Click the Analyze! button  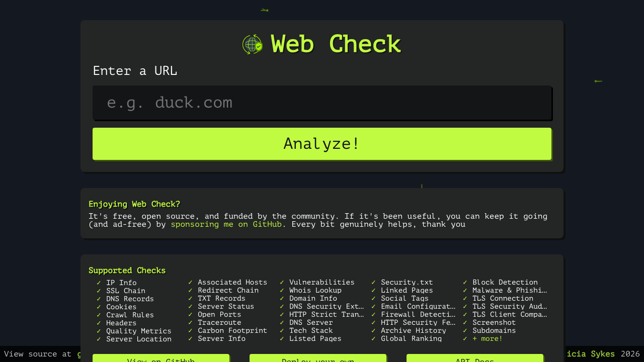click(x=322, y=144)
